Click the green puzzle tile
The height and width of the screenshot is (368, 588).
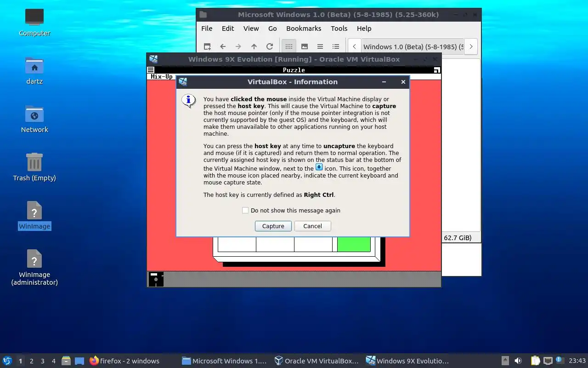(x=354, y=244)
